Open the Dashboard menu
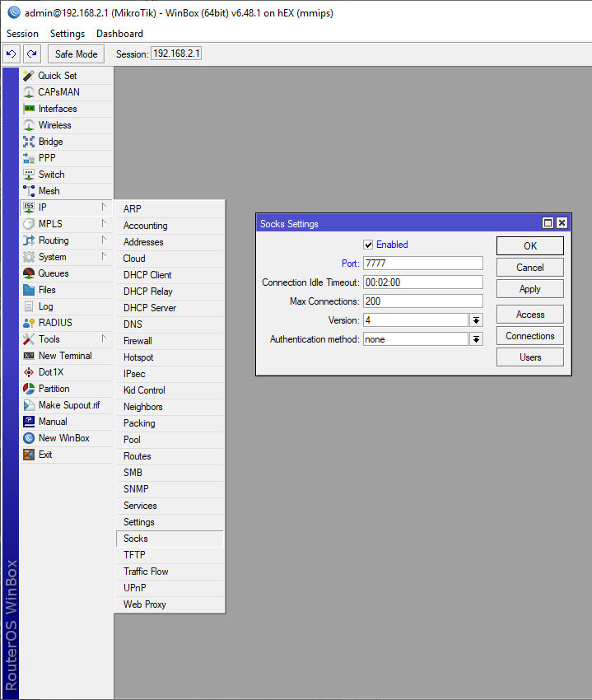The width and height of the screenshot is (592, 700). (119, 34)
